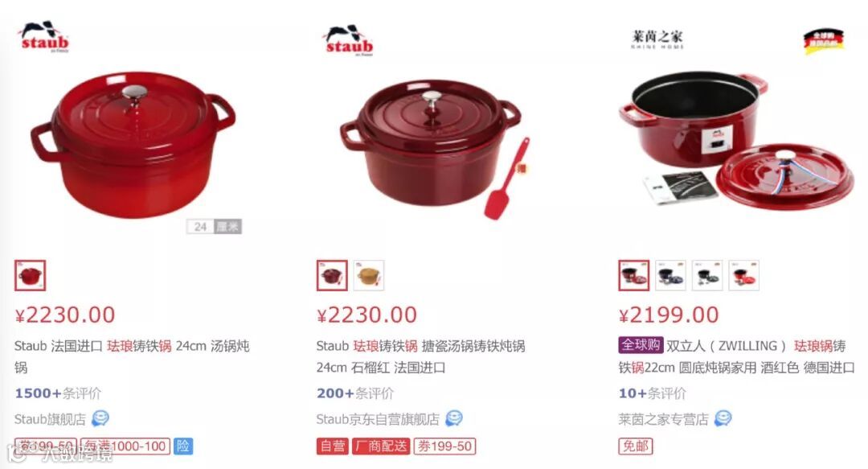
Task: Click 莱茵之家 Rhine Home logo
Action: 657,39
